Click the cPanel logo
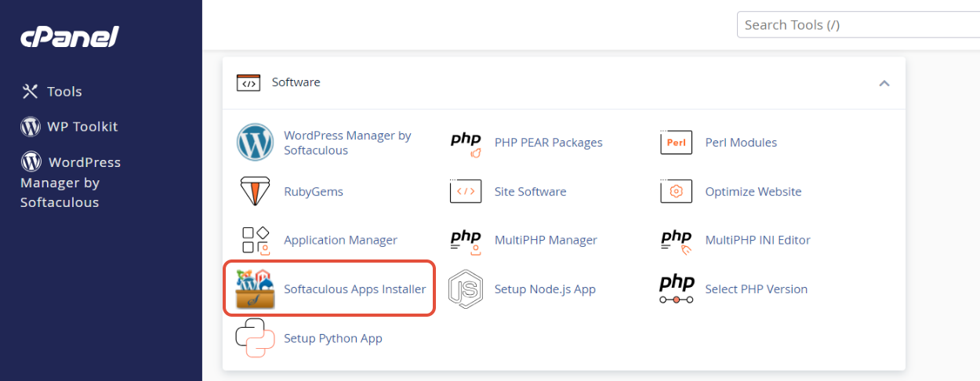The image size is (980, 381). click(70, 36)
